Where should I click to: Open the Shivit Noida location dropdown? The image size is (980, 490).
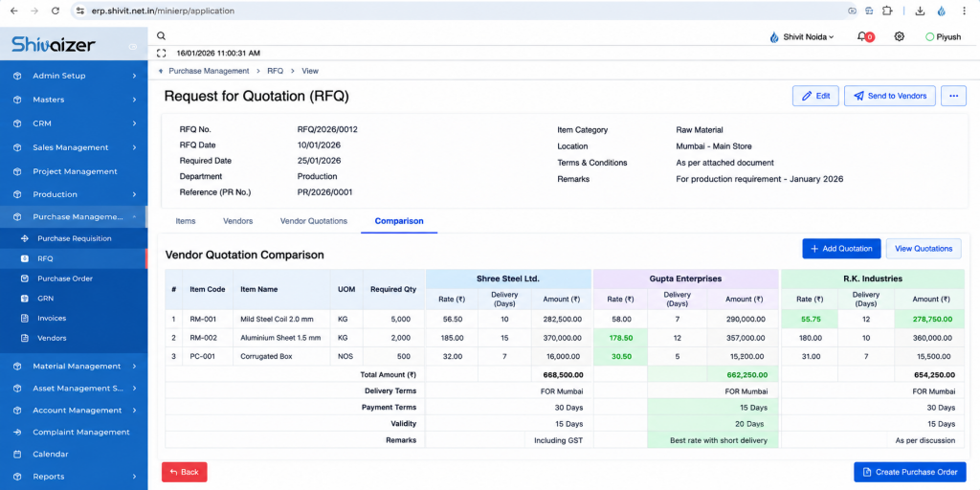tap(803, 37)
